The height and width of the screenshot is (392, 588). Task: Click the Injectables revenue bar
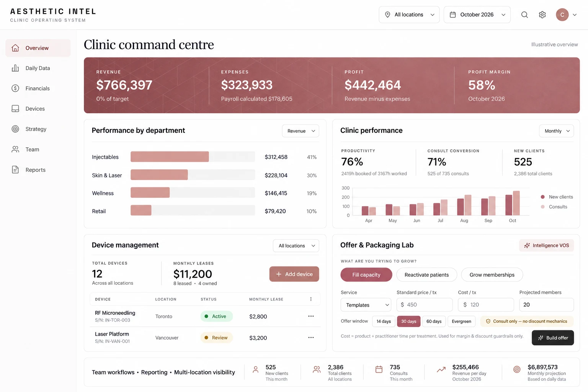pyautogui.click(x=170, y=157)
